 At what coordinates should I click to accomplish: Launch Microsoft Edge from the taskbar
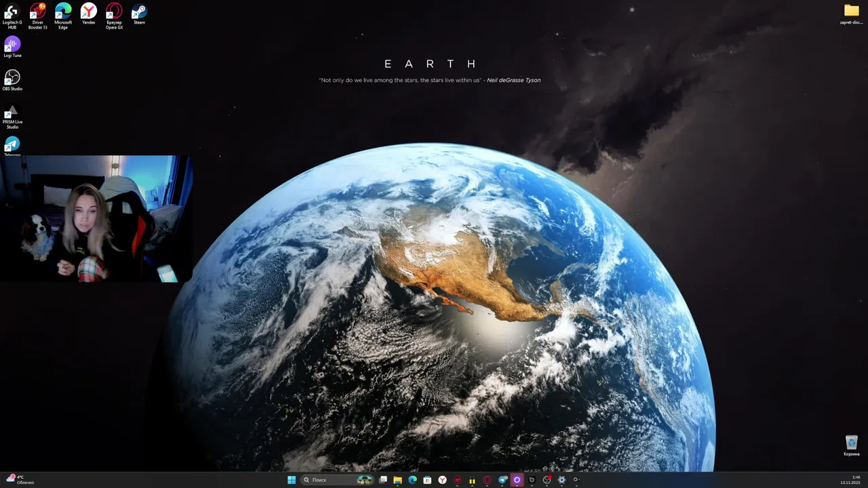coord(412,480)
